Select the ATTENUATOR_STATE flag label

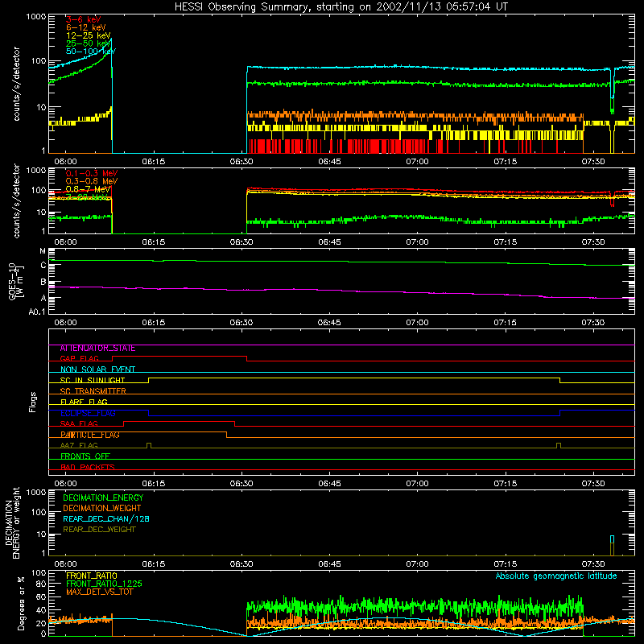point(97,349)
